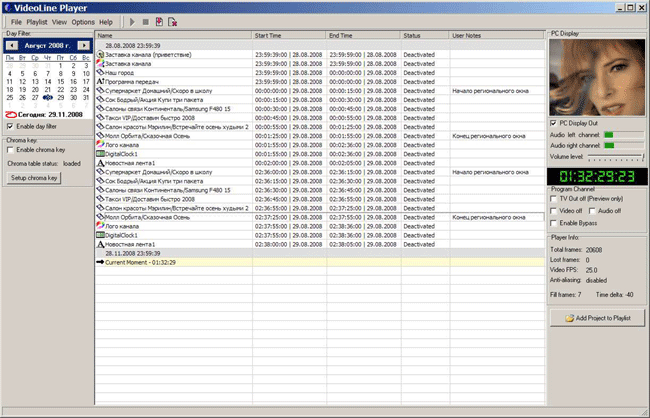Open the File menu

coord(16,22)
